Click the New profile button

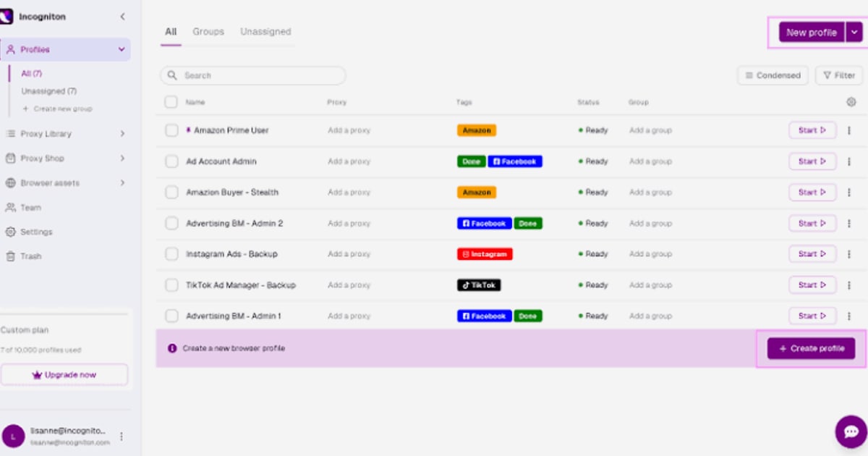click(812, 32)
